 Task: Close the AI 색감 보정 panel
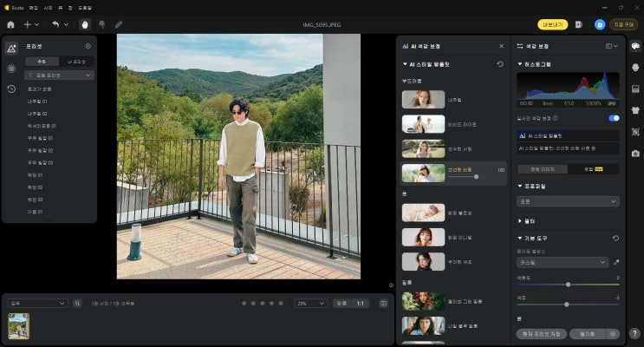tap(502, 46)
